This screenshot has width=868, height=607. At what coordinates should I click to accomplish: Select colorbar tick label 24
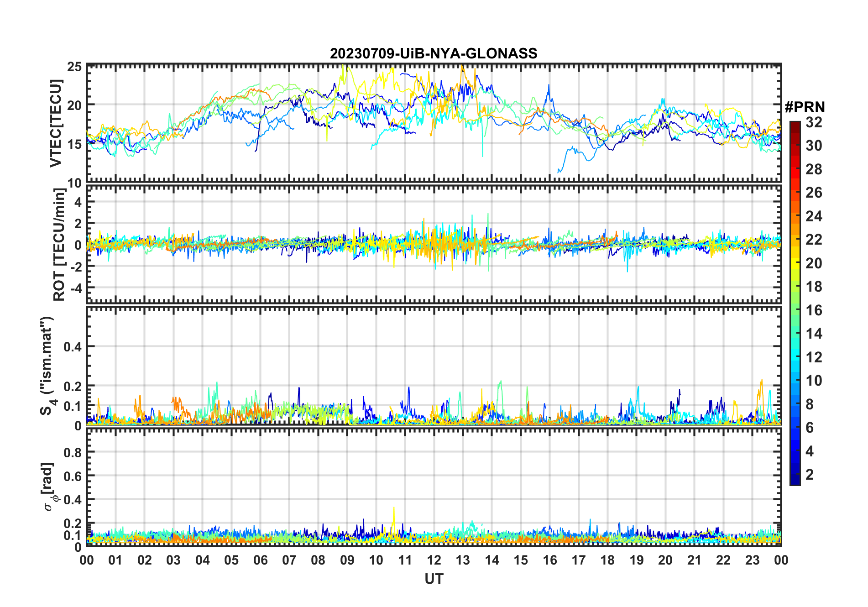click(x=814, y=216)
